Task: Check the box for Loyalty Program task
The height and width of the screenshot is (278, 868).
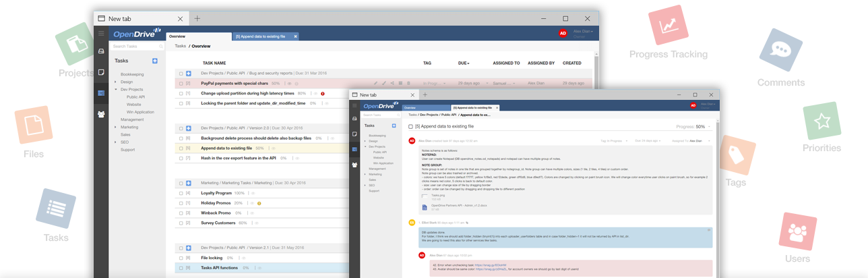Action: 181,193
